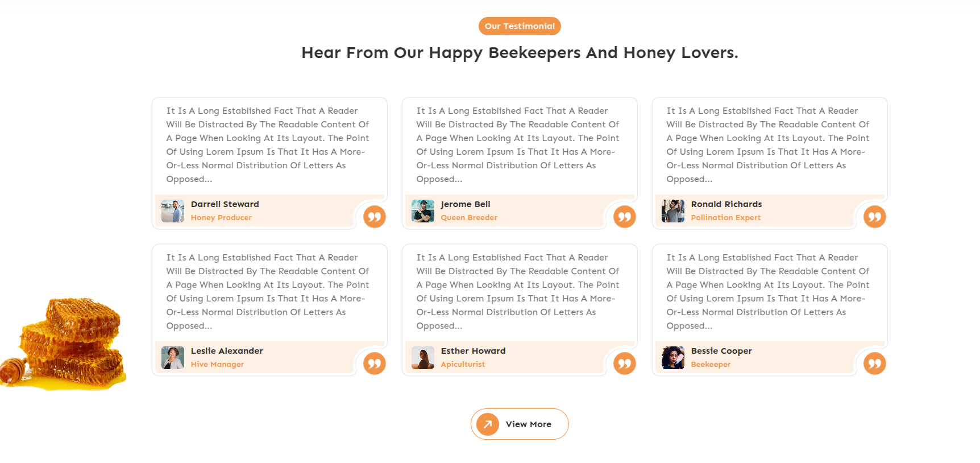Click the name Darrell Steward
The height and width of the screenshot is (463, 980).
(x=225, y=204)
